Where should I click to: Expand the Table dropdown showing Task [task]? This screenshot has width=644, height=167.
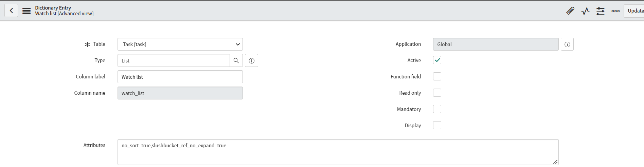click(180, 44)
